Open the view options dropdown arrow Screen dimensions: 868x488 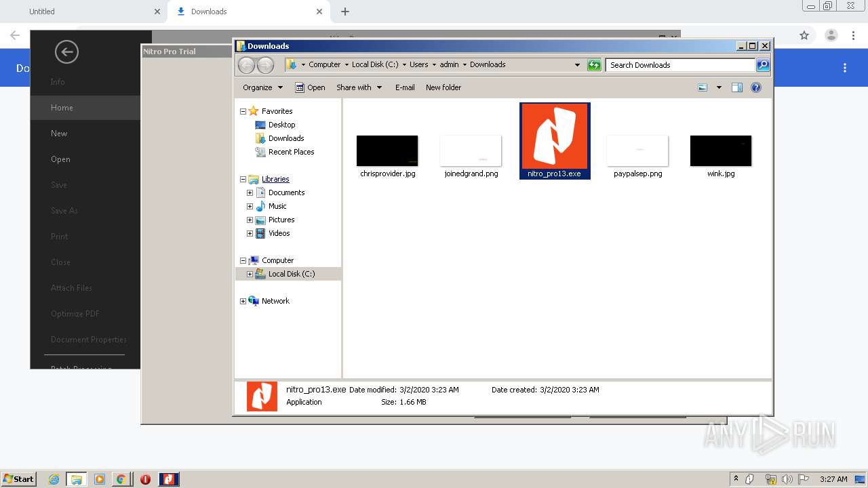pyautogui.click(x=719, y=87)
